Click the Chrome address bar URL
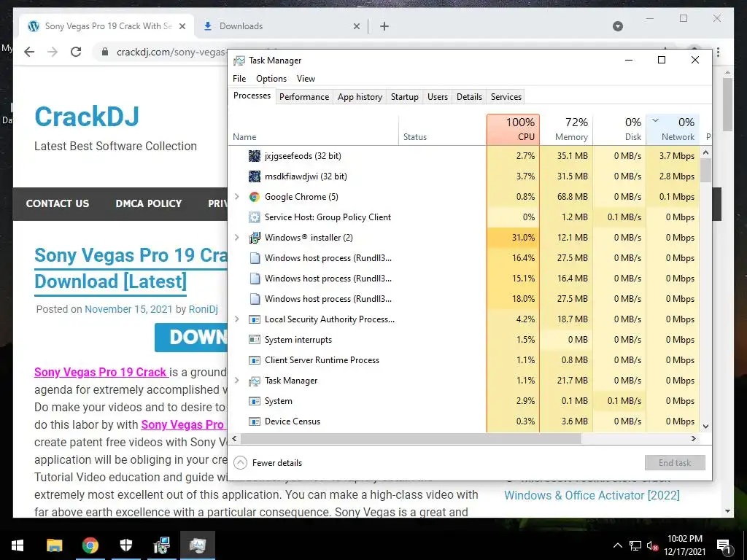 tap(171, 52)
